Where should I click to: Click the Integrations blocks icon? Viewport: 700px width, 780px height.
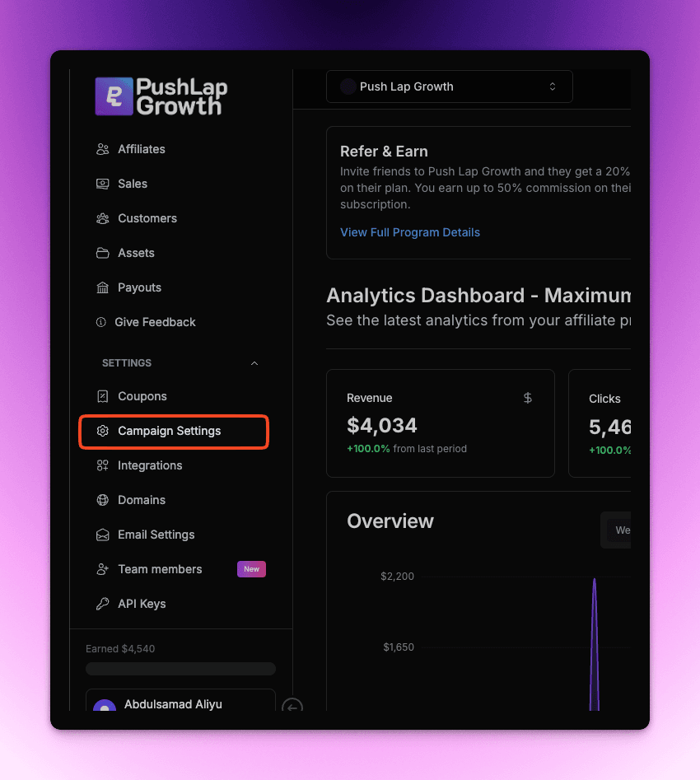pyautogui.click(x=102, y=465)
